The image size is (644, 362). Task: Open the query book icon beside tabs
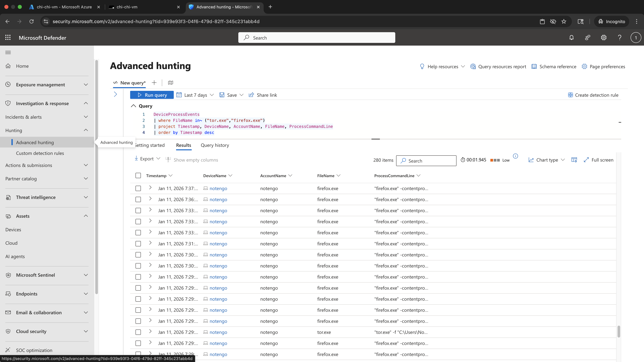coord(171,83)
